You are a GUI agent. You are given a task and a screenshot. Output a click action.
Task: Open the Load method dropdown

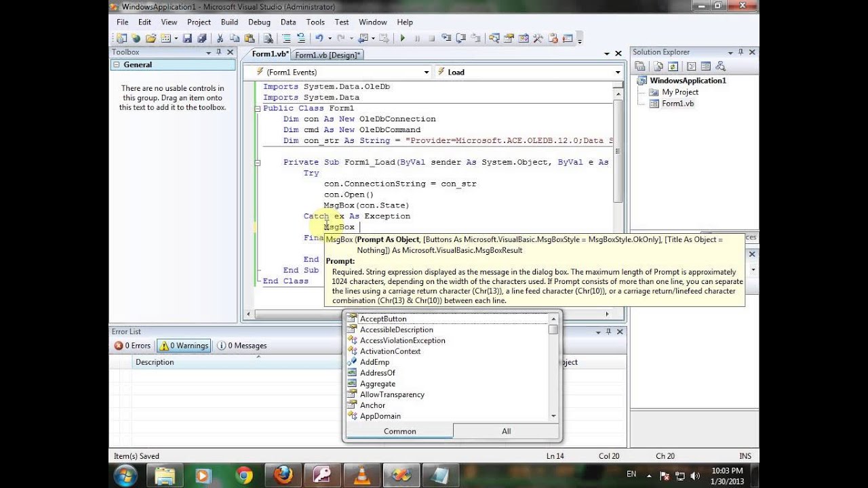pyautogui.click(x=618, y=72)
